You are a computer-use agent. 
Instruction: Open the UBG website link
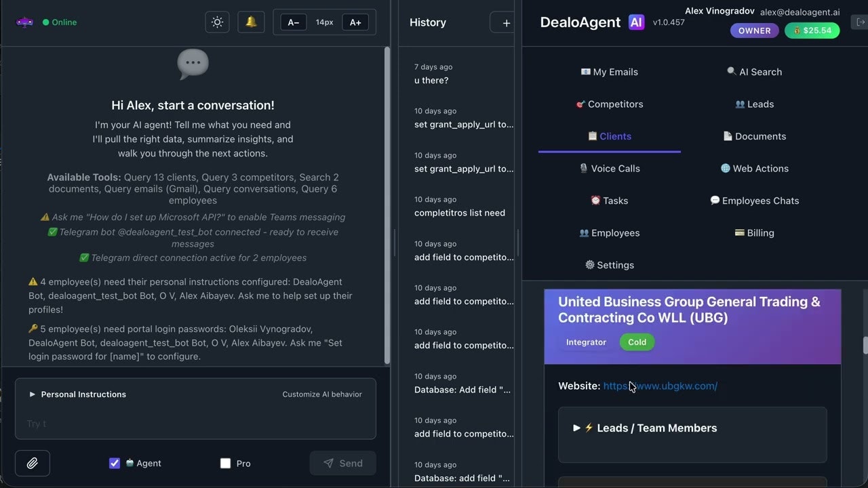coord(660,386)
